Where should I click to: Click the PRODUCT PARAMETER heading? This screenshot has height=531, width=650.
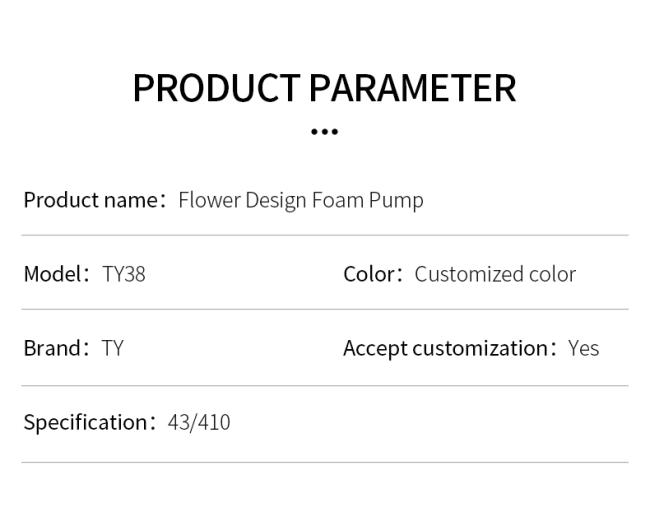pyautogui.click(x=325, y=88)
